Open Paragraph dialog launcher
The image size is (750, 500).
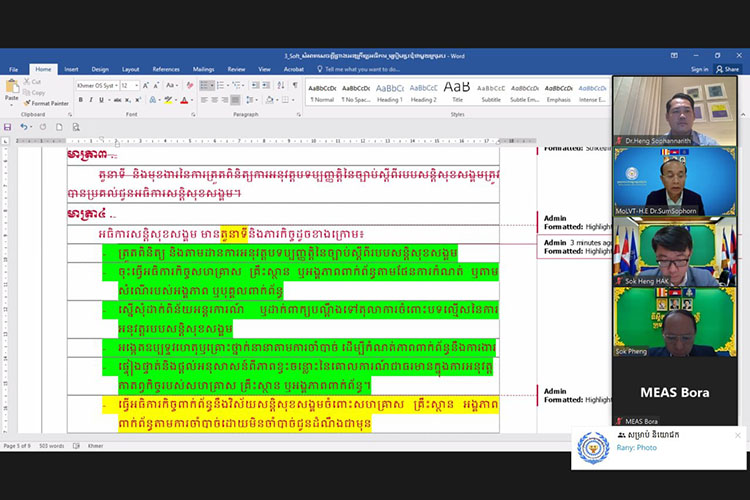coord(298,115)
